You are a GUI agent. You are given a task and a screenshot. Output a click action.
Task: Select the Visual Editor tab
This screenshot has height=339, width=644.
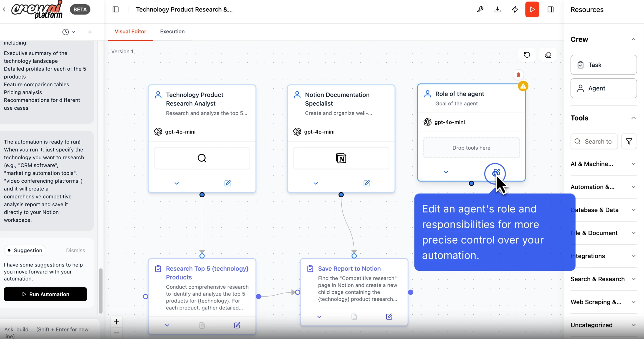pyautogui.click(x=130, y=31)
